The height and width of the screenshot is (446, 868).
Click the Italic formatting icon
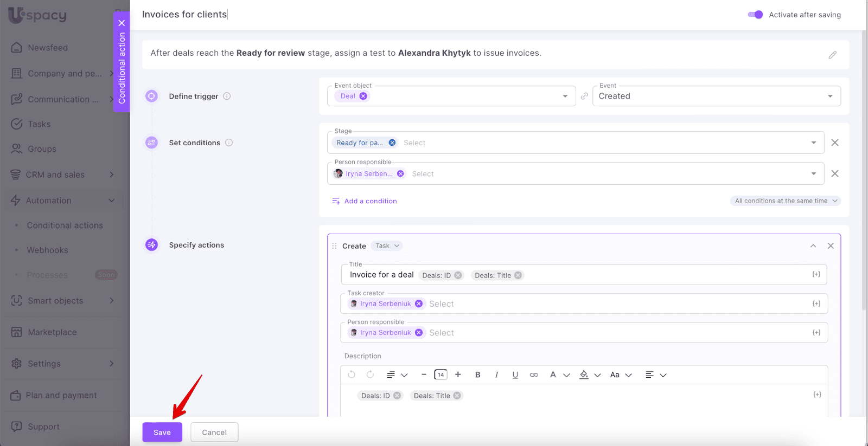(x=496, y=375)
